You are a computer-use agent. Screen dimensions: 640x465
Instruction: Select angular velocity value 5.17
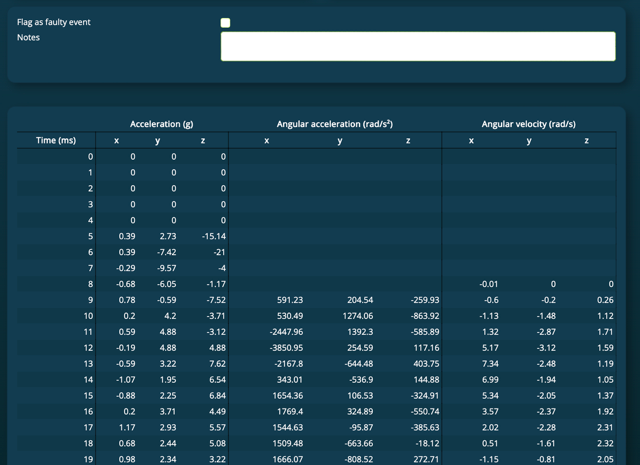(490, 348)
